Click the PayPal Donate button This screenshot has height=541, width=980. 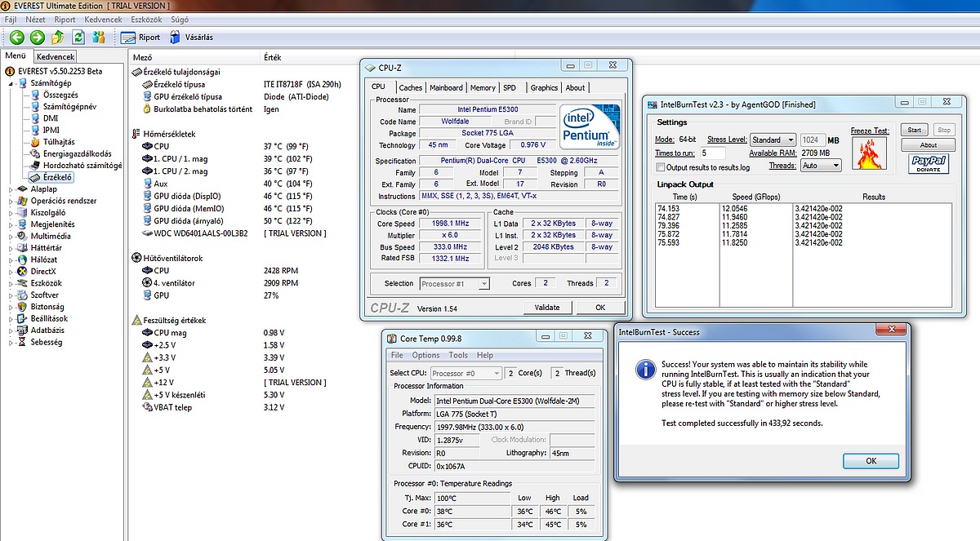(x=929, y=164)
